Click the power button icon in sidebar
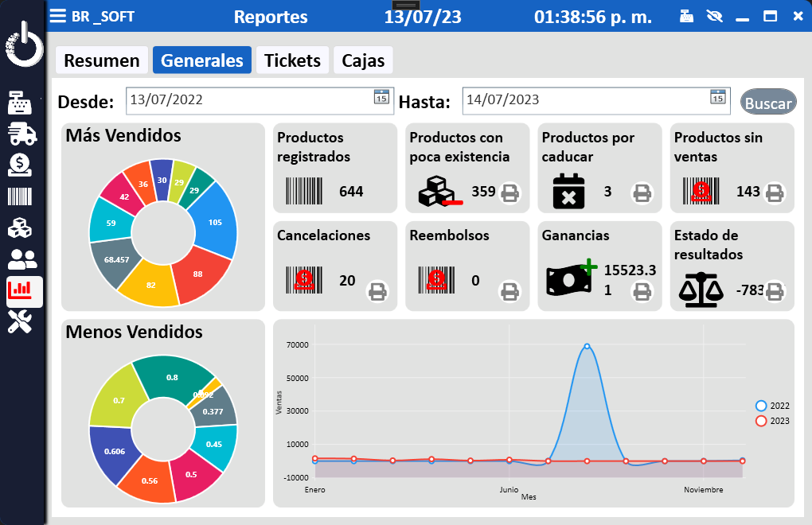 (x=24, y=45)
